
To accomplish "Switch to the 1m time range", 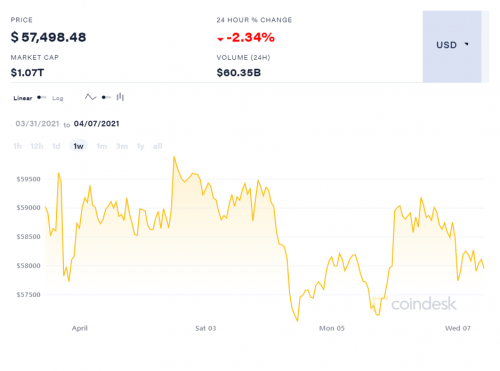I will click(x=102, y=146).
